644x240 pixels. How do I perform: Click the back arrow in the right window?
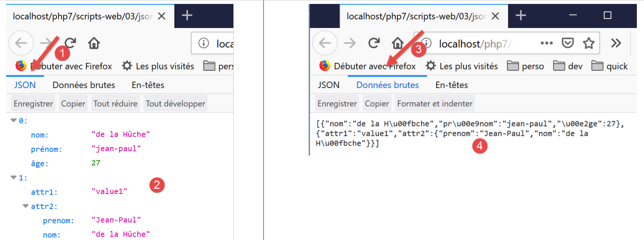click(325, 43)
